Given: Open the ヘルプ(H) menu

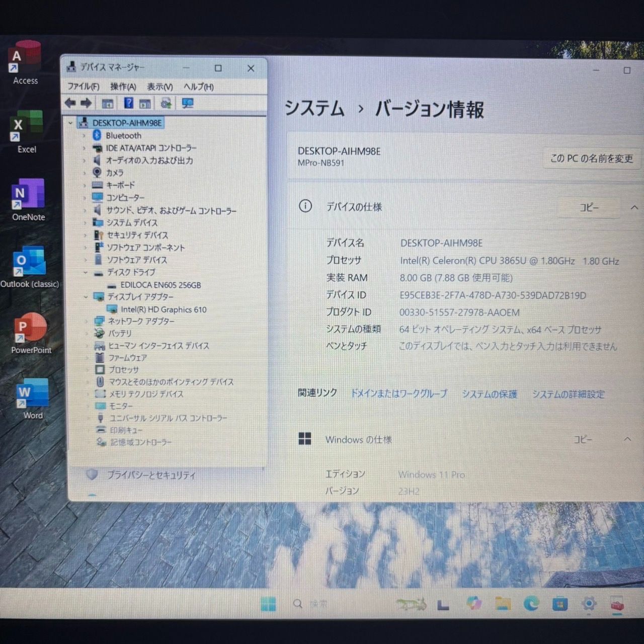Looking at the screenshot, I should pyautogui.click(x=199, y=87).
